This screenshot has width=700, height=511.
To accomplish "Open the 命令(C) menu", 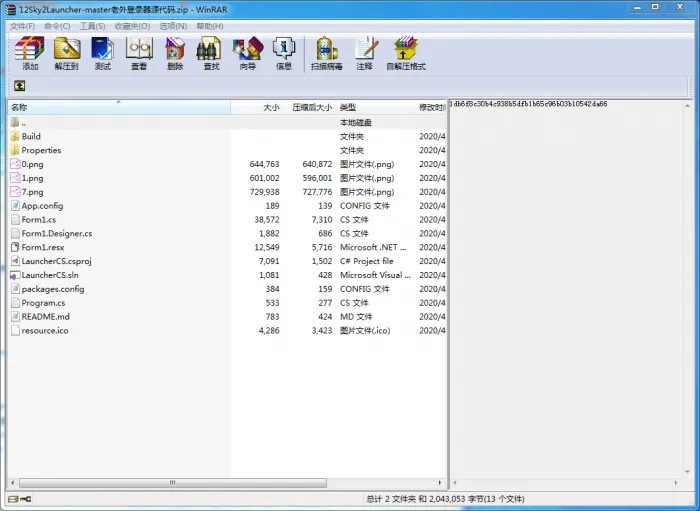I will (57, 26).
